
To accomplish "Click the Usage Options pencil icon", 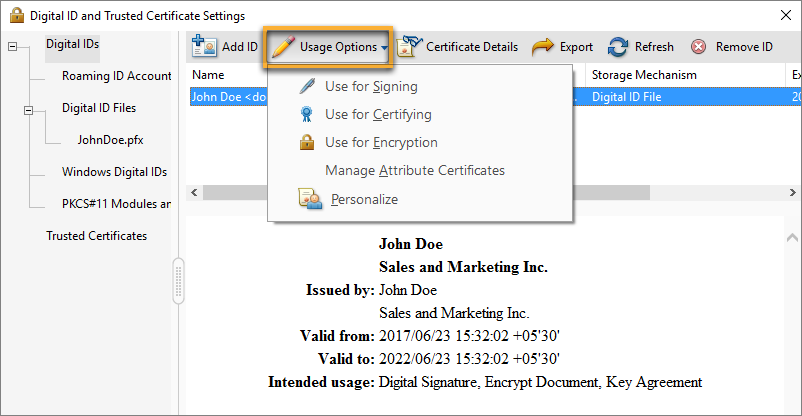I will click(283, 47).
